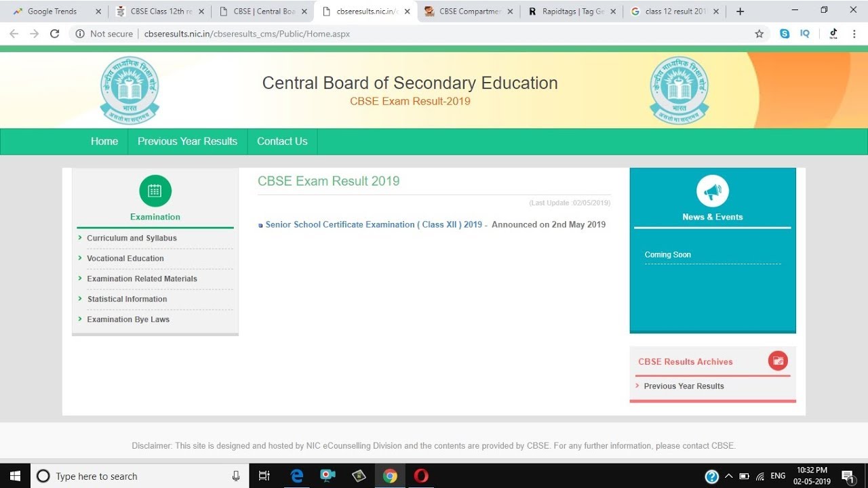Click the battery icon in the tray
Image resolution: width=868 pixels, height=488 pixels.
click(745, 476)
